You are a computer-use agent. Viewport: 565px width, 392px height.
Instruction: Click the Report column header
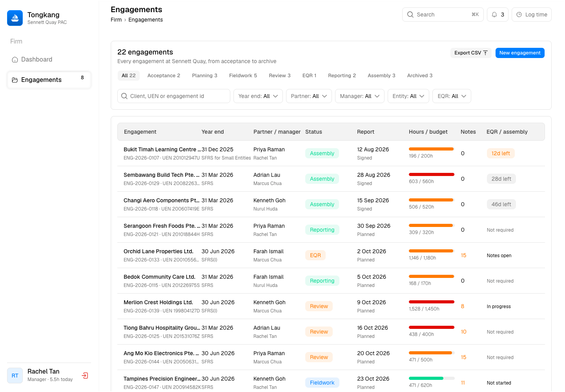pyautogui.click(x=366, y=132)
